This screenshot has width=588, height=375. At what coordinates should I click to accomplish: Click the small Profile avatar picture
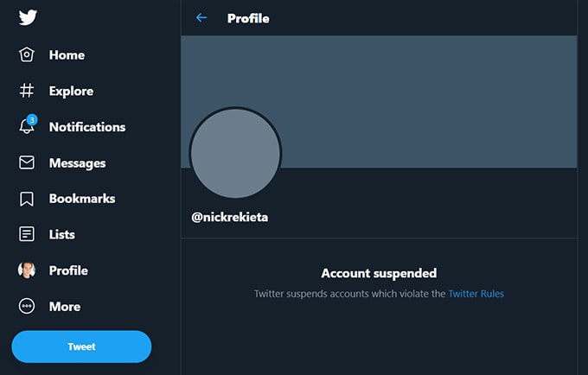[27, 270]
